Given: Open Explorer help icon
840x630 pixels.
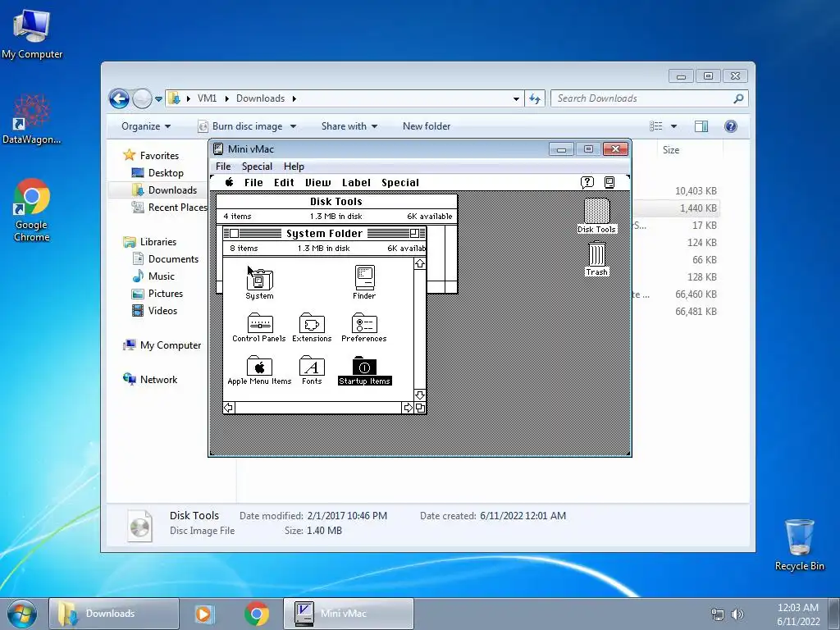Looking at the screenshot, I should point(731,126).
